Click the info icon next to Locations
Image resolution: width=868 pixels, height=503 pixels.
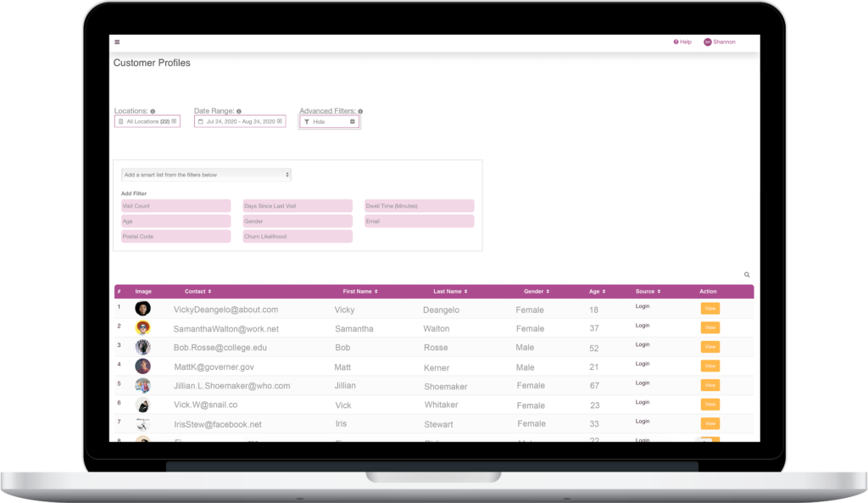coord(153,110)
